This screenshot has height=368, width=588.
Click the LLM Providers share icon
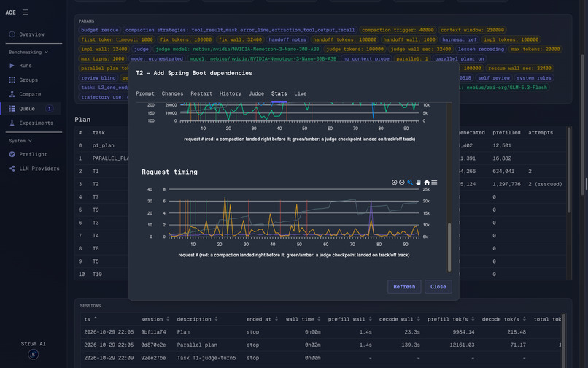[x=12, y=169]
